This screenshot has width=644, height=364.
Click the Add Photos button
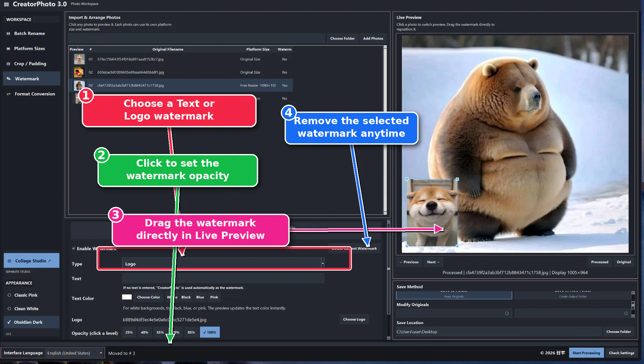point(373,38)
